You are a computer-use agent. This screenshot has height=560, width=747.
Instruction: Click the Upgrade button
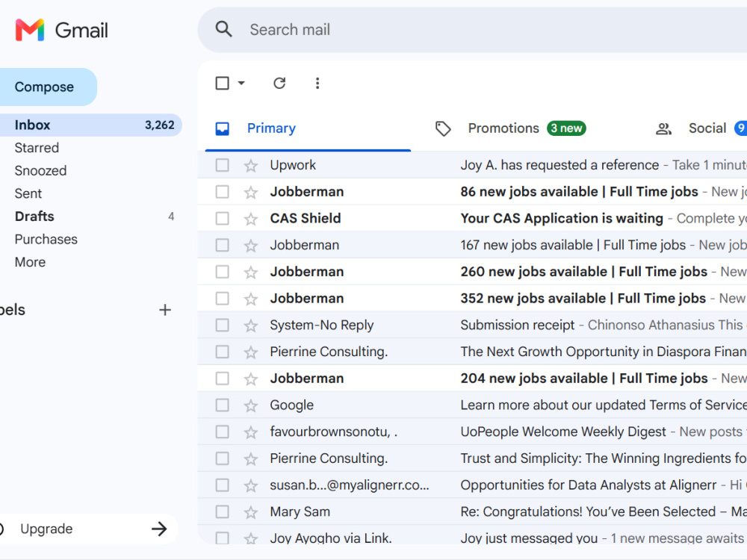89,529
